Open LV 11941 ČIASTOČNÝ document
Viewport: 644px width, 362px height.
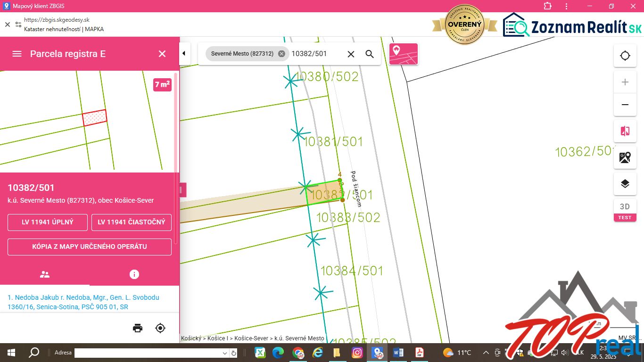click(132, 222)
